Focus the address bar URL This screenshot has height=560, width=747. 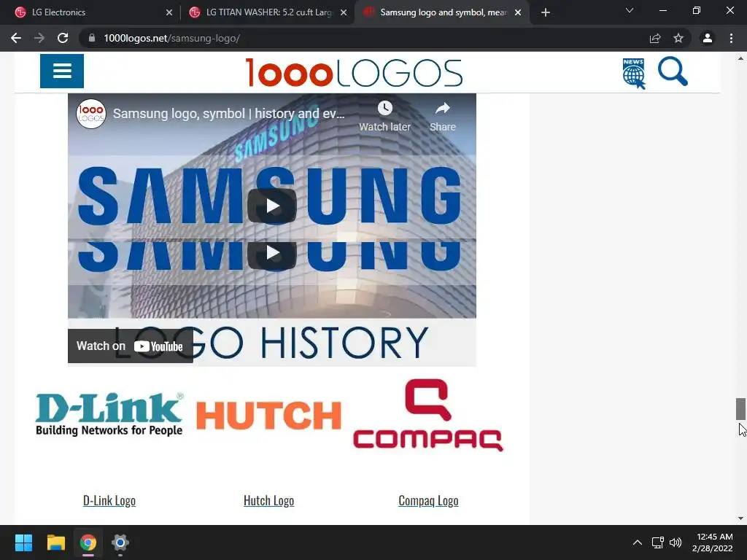point(171,38)
